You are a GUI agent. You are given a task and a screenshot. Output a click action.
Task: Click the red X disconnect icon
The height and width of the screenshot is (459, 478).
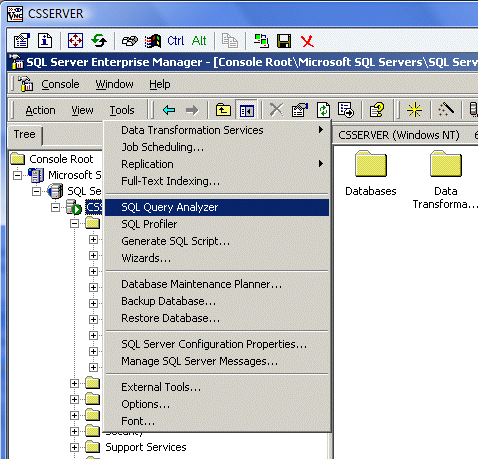pos(307,41)
